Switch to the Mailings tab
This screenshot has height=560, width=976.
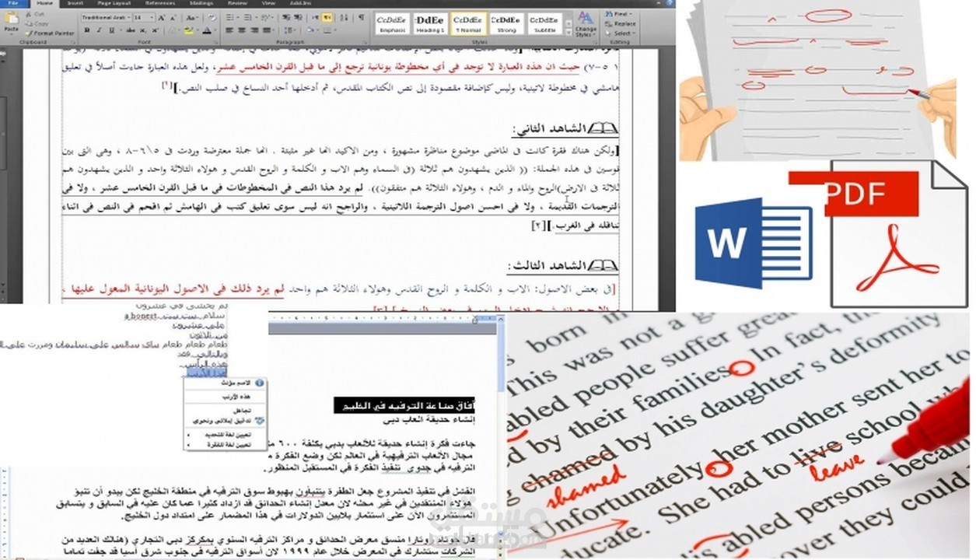pos(201,3)
